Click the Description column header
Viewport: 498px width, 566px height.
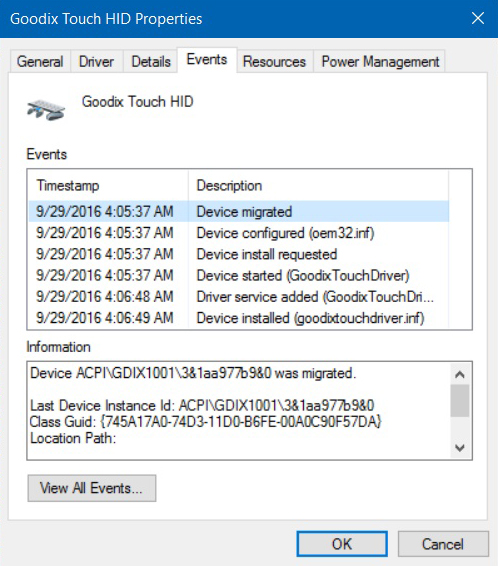point(318,186)
